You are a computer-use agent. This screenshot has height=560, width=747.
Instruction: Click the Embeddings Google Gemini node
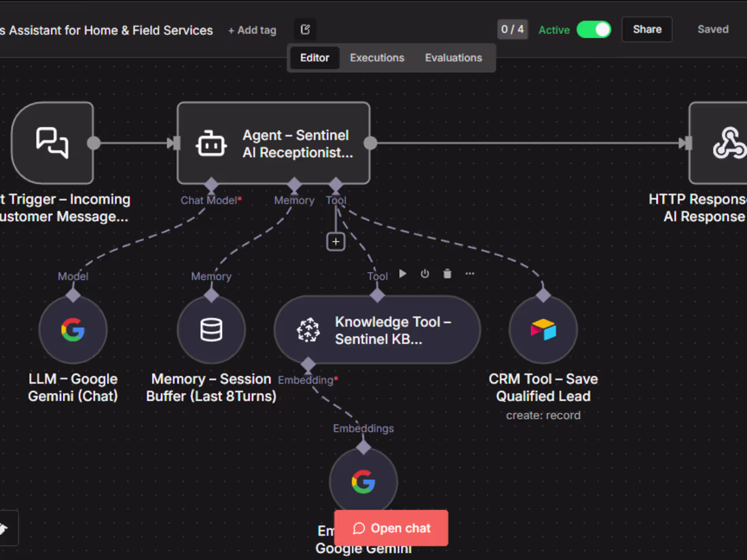pos(363,481)
